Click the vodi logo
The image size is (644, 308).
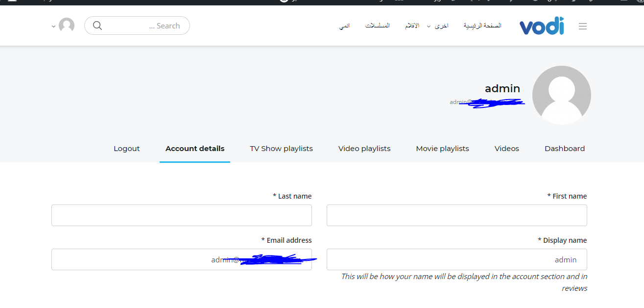[x=541, y=26]
